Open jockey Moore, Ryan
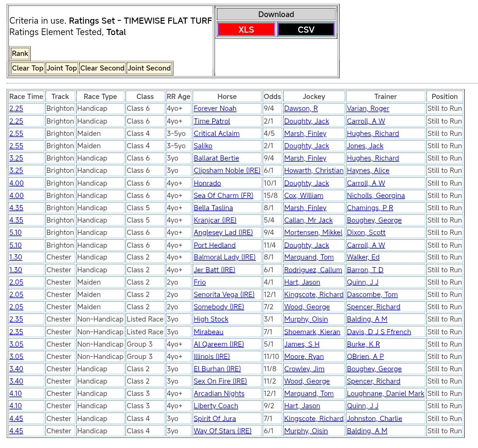Viewport: 478px width, 448px height. [304, 357]
